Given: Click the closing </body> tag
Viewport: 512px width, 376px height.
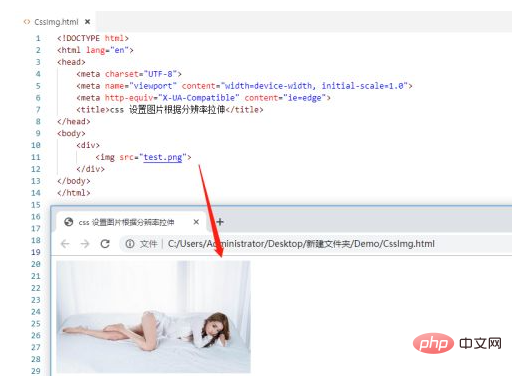Looking at the screenshot, I should click(73, 181).
